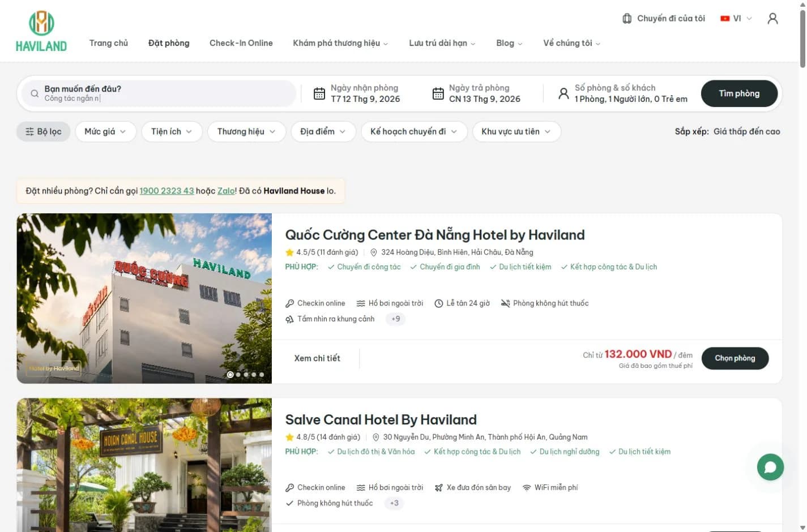The image size is (807, 532).
Task: Click the 132.000 VND price
Action: coord(638,354)
